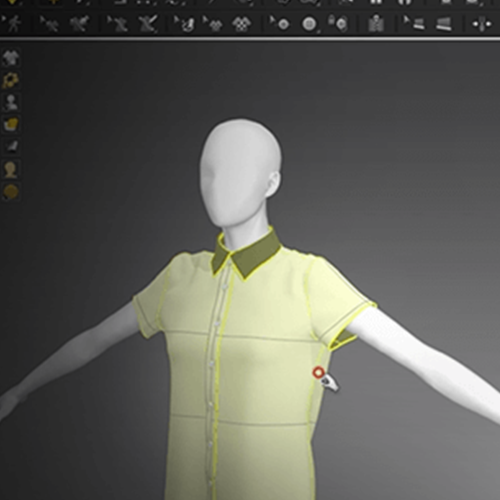Choose the round button creation tool
Image resolution: width=500 pixels, height=500 pixels.
309,24
